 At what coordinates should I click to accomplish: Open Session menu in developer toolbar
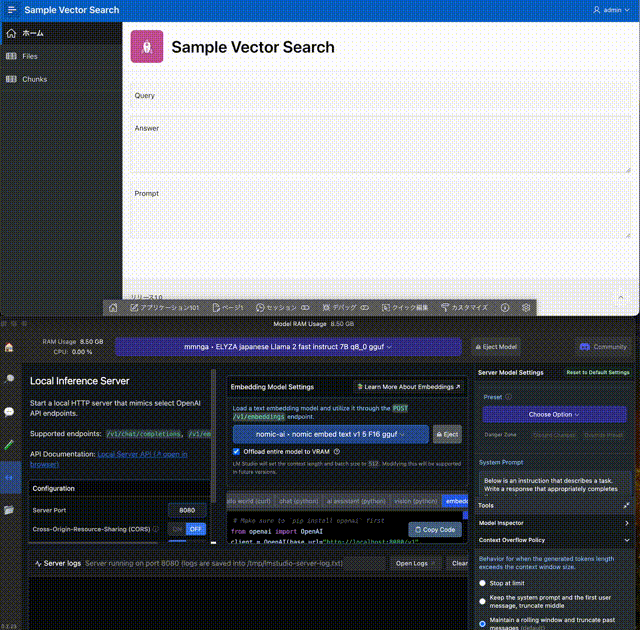[276, 308]
